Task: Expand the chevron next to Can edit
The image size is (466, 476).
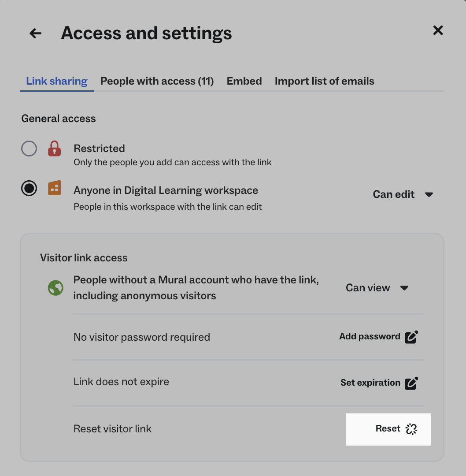Action: [429, 194]
